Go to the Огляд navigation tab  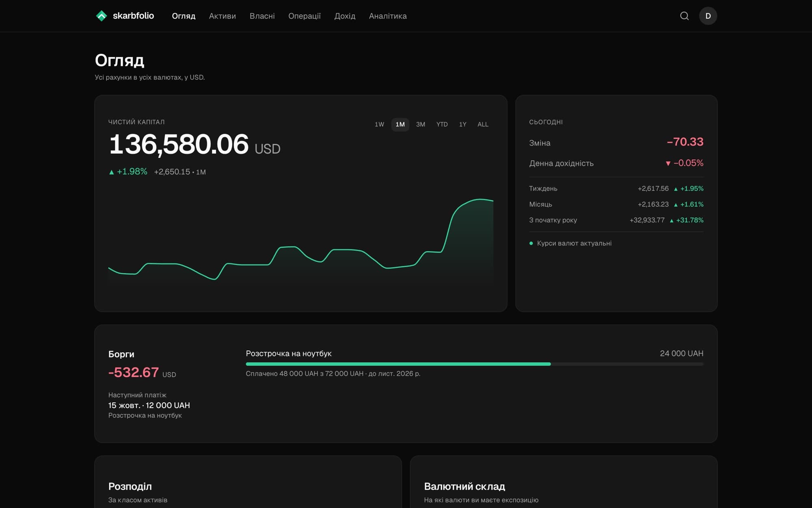[x=184, y=16]
